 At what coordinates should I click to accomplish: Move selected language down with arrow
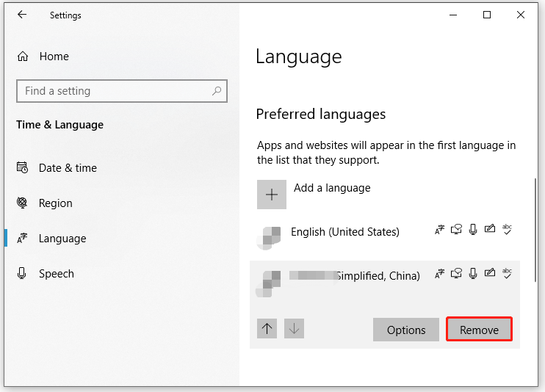pyautogui.click(x=294, y=328)
